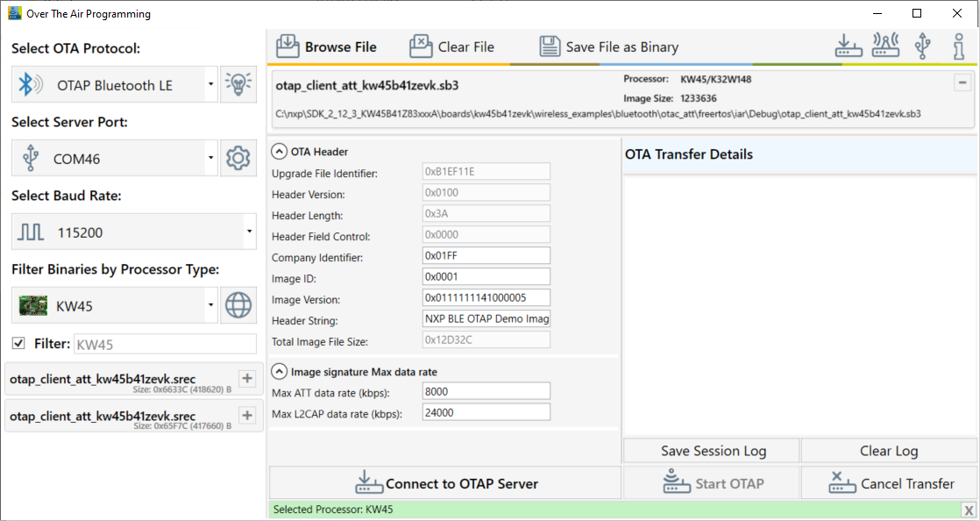The image size is (980, 521).
Task: Open the info panel via the info icon
Action: coord(959,46)
